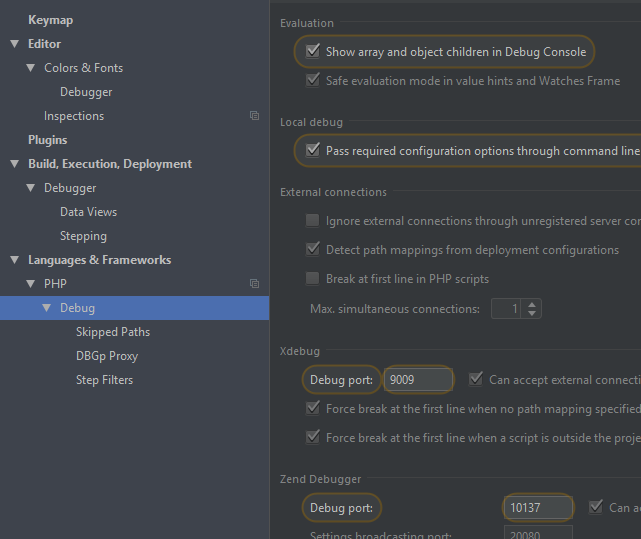Click the project-level icon next to Inspections
The image size is (641, 539).
pos(254,116)
